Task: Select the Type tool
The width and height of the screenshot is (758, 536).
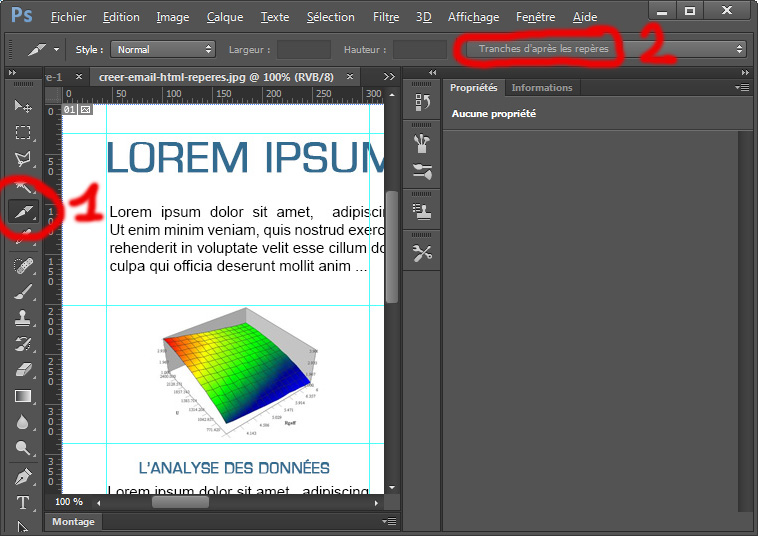Action: point(23,503)
